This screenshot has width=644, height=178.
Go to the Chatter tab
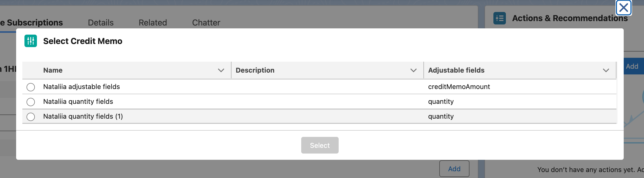click(x=206, y=23)
